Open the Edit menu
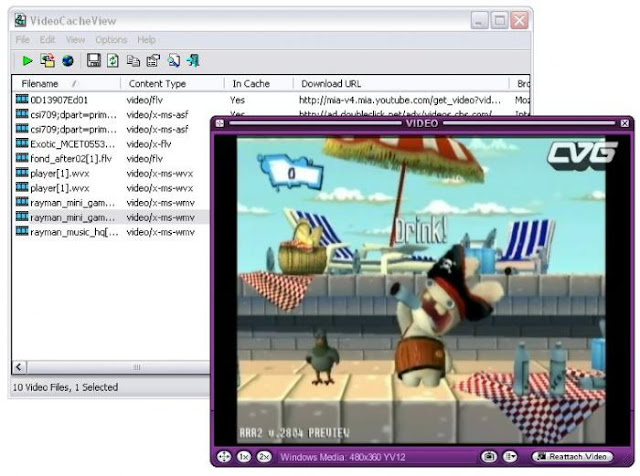 [47, 40]
